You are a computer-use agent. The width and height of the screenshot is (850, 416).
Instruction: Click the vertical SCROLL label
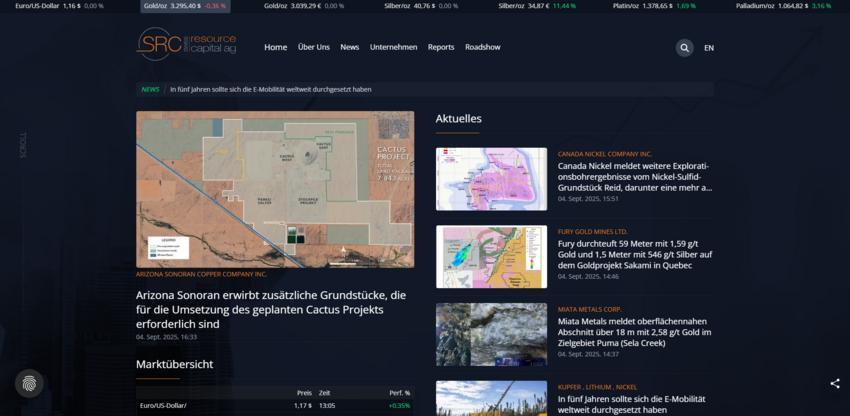[23, 145]
